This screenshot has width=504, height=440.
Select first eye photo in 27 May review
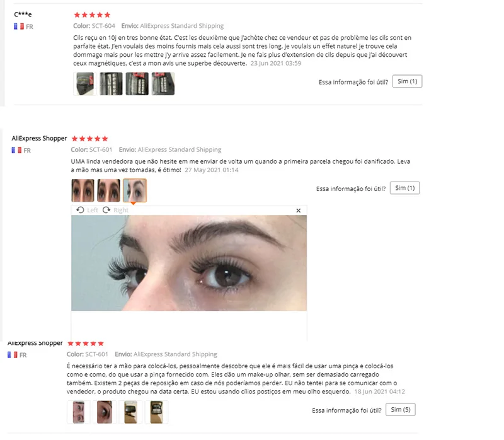tap(83, 190)
